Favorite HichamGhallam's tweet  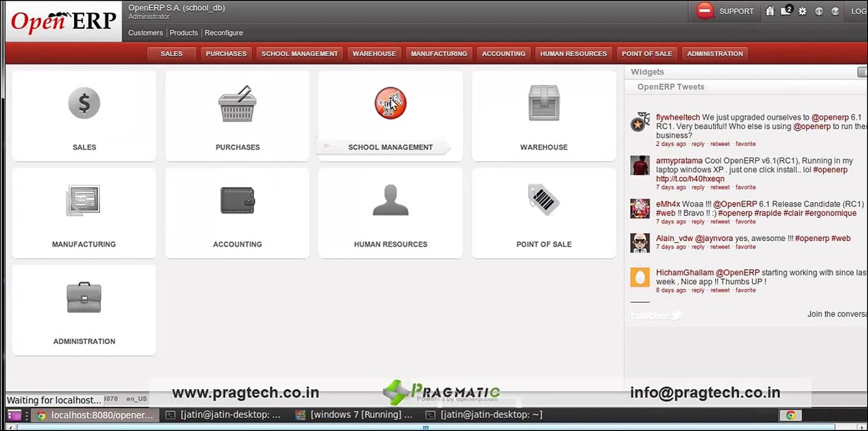click(x=745, y=290)
